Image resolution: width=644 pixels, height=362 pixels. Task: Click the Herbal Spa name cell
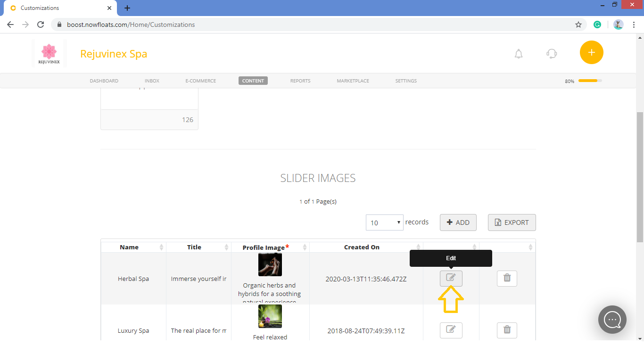133,279
